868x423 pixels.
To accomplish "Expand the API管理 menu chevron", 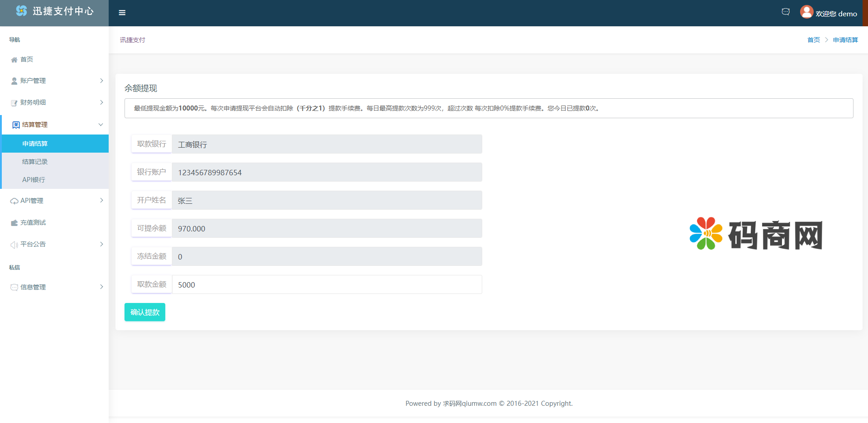I will (x=101, y=200).
